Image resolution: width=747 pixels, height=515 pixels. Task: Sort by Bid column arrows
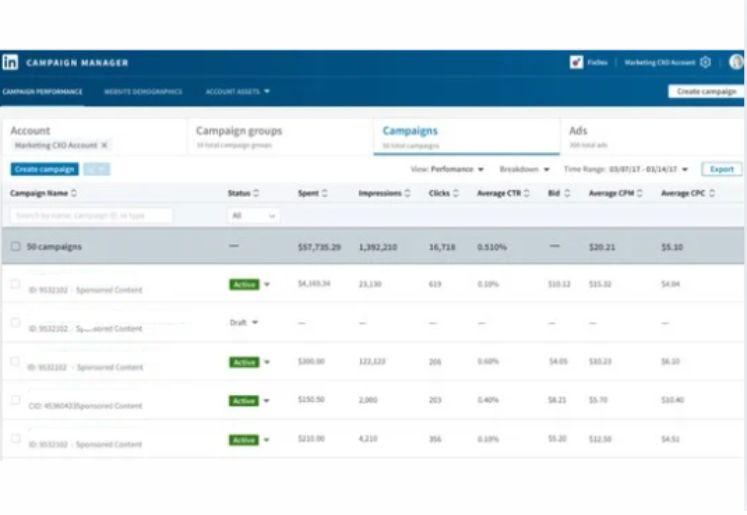(x=567, y=193)
